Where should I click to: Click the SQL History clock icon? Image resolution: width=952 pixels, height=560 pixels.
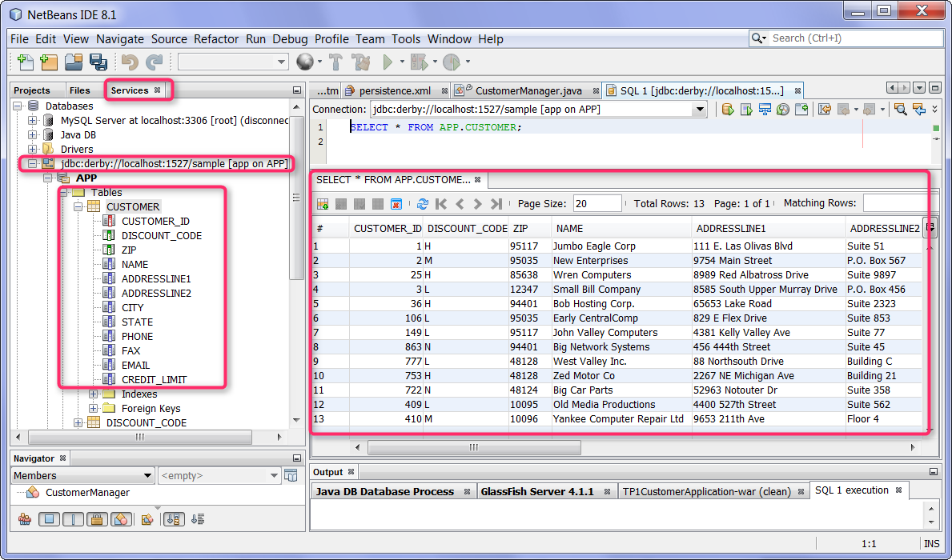point(783,110)
